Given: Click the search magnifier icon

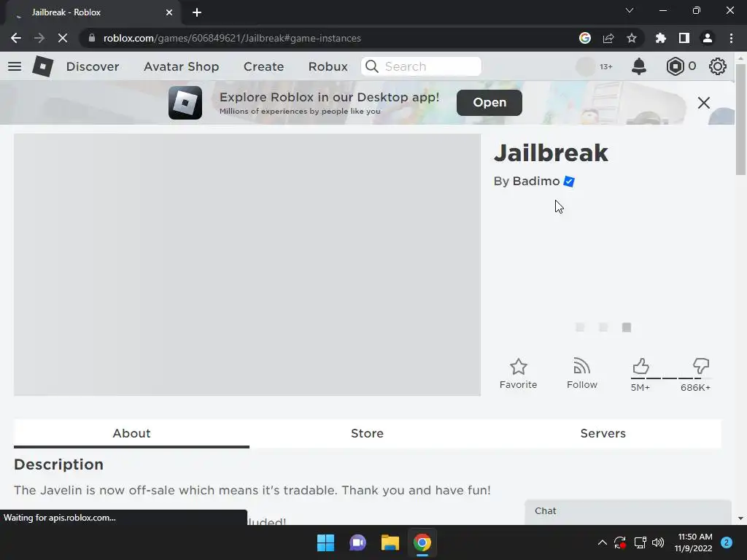Looking at the screenshot, I should click(372, 66).
